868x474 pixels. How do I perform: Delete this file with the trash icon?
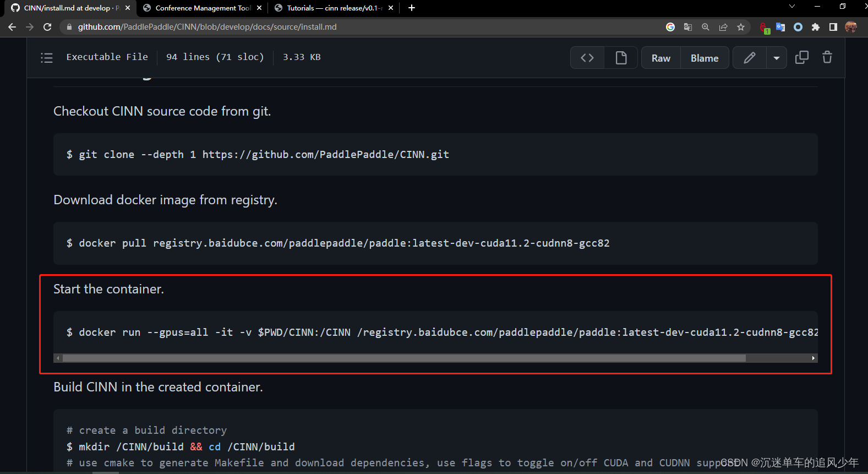click(x=827, y=57)
